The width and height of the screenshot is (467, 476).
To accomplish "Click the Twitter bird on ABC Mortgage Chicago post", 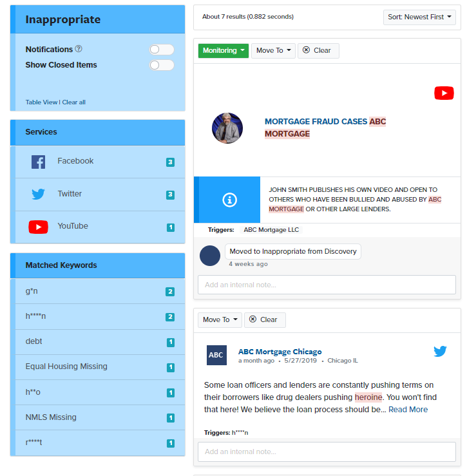I will 440,351.
